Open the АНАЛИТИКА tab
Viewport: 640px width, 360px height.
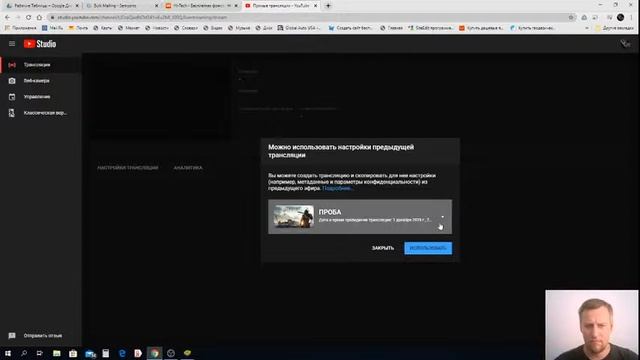(188, 168)
